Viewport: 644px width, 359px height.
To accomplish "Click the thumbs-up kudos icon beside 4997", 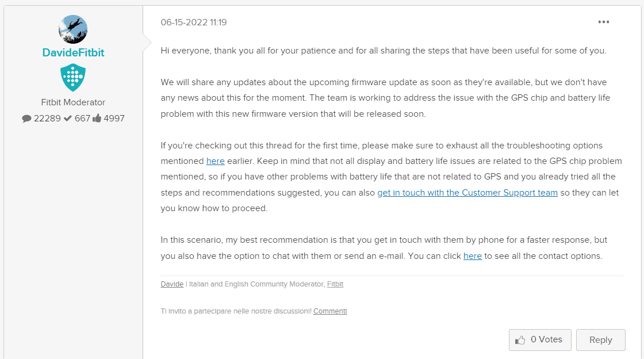I will coord(98,117).
